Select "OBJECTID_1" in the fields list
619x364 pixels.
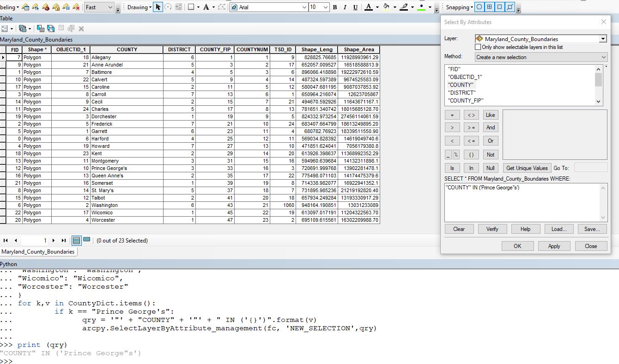465,77
